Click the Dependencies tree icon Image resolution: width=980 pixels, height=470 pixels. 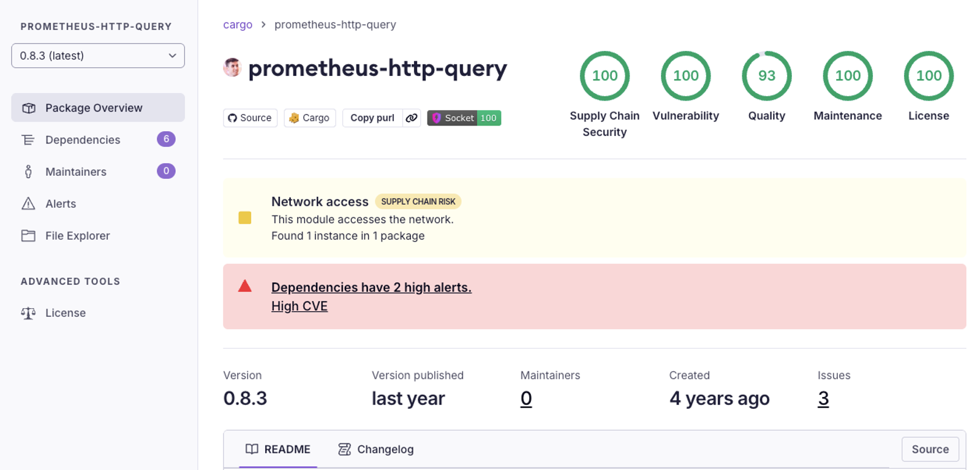pyautogui.click(x=28, y=140)
